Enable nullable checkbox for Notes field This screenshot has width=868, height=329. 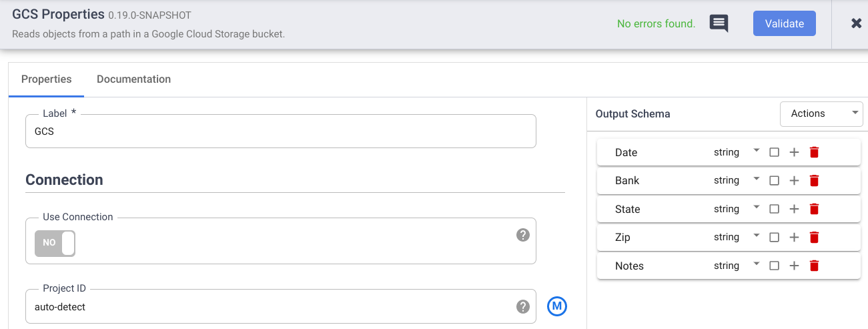[x=774, y=266]
